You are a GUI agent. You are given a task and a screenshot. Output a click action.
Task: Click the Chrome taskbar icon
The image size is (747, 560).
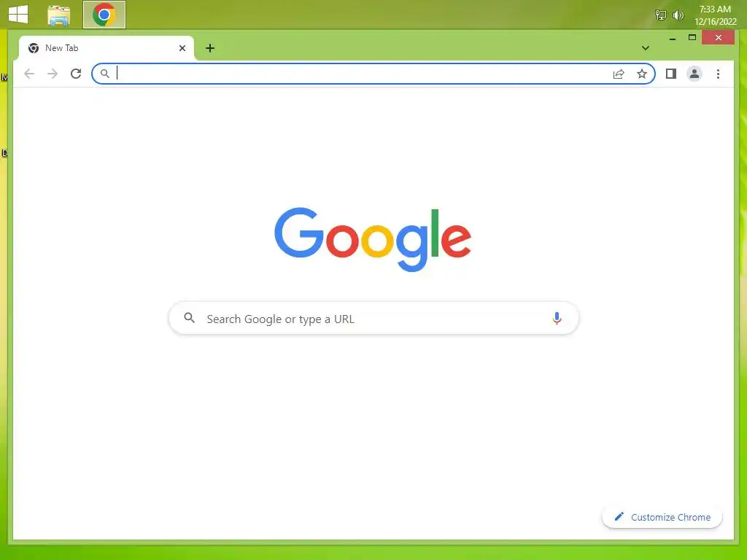(x=104, y=15)
